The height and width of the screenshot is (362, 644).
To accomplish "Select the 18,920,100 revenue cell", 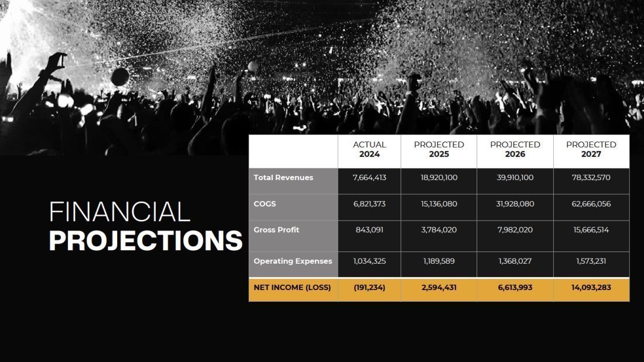I will click(439, 181).
